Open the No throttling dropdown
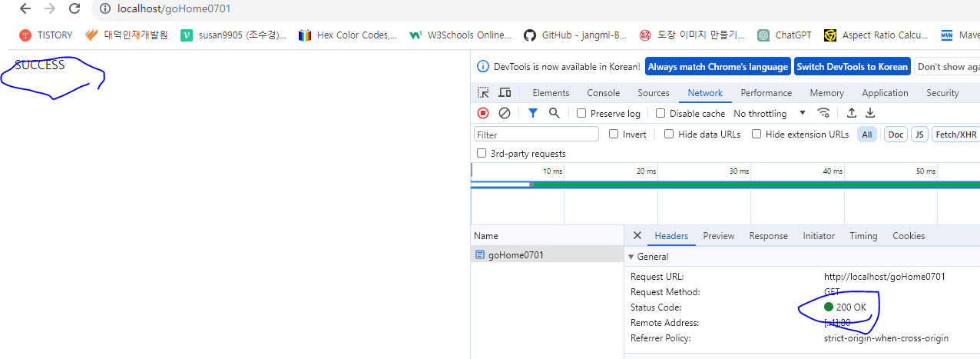This screenshot has height=359, width=980. [770, 113]
